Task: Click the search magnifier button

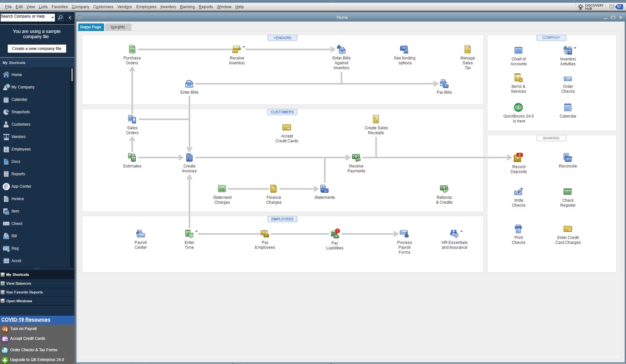Action: pos(60,18)
